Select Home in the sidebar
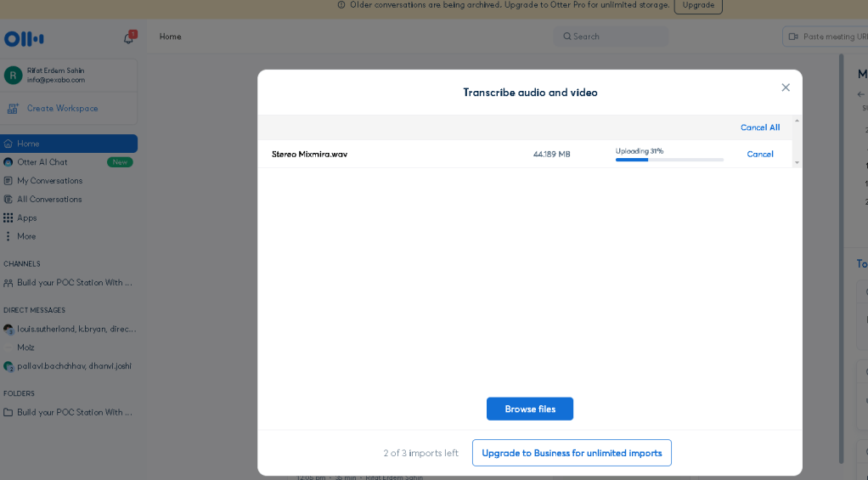868x480 pixels. [69, 144]
